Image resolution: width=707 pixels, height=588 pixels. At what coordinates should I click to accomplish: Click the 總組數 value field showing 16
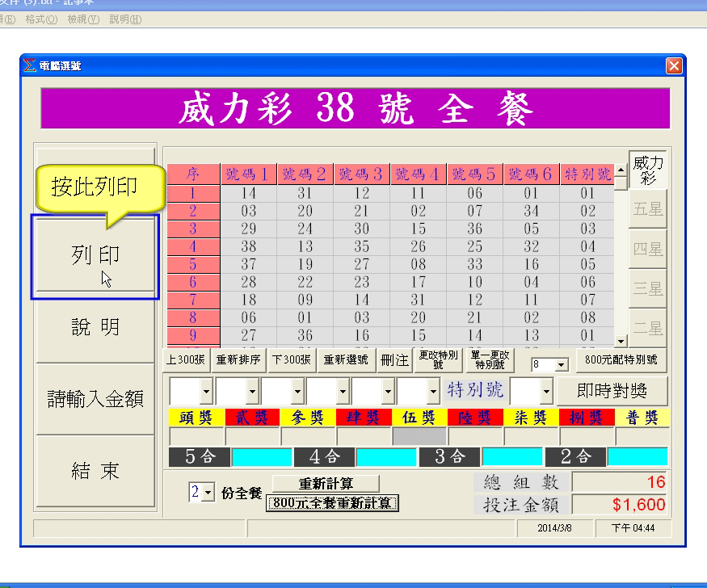tap(620, 482)
